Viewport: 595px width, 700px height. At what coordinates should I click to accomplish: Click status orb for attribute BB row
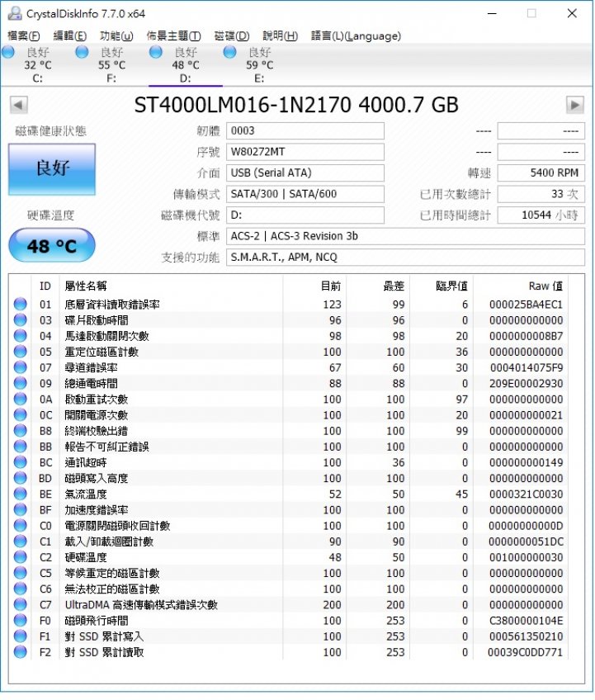click(20, 447)
